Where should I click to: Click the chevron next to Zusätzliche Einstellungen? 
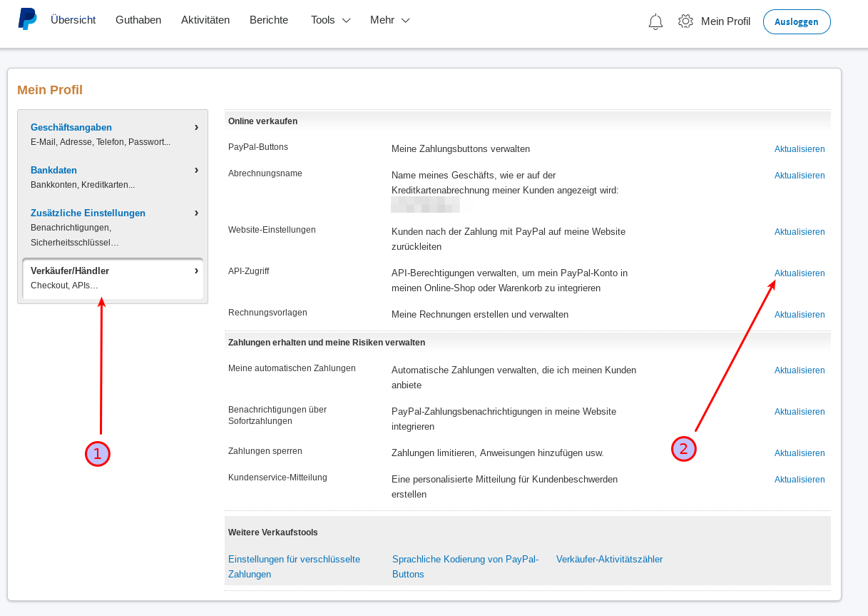click(196, 213)
